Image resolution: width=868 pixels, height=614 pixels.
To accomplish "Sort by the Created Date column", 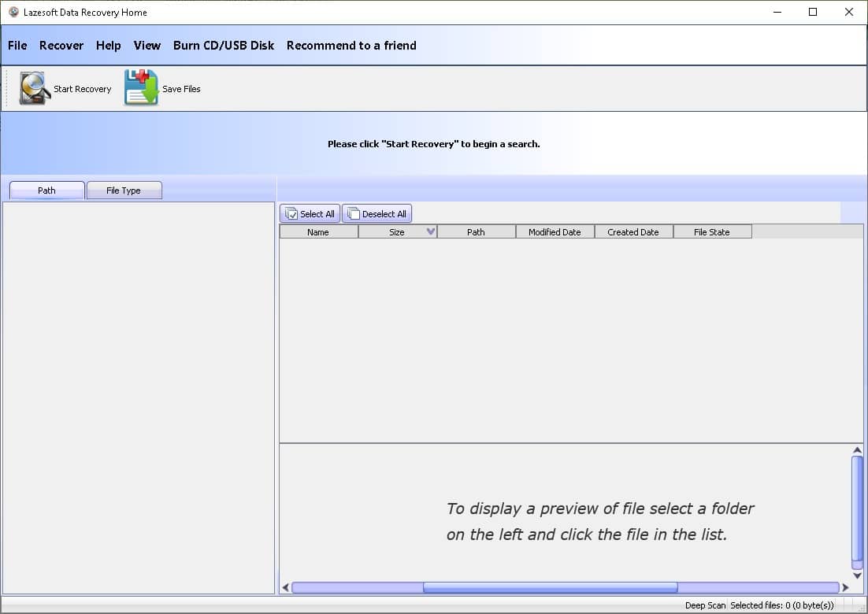I will [633, 231].
